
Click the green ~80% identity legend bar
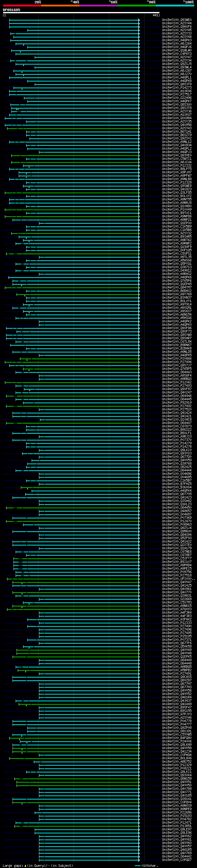[x=137, y=6]
